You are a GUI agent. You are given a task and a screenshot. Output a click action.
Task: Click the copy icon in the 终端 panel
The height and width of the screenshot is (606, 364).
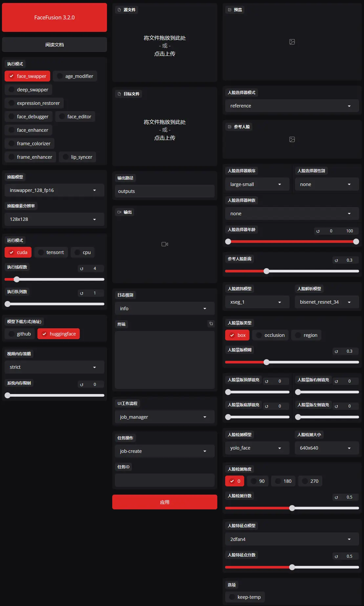211,324
